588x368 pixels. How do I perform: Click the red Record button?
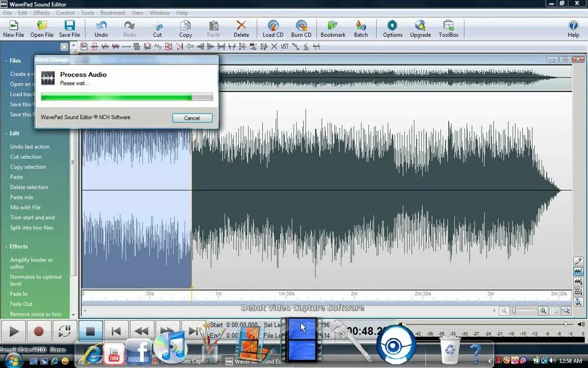[39, 331]
